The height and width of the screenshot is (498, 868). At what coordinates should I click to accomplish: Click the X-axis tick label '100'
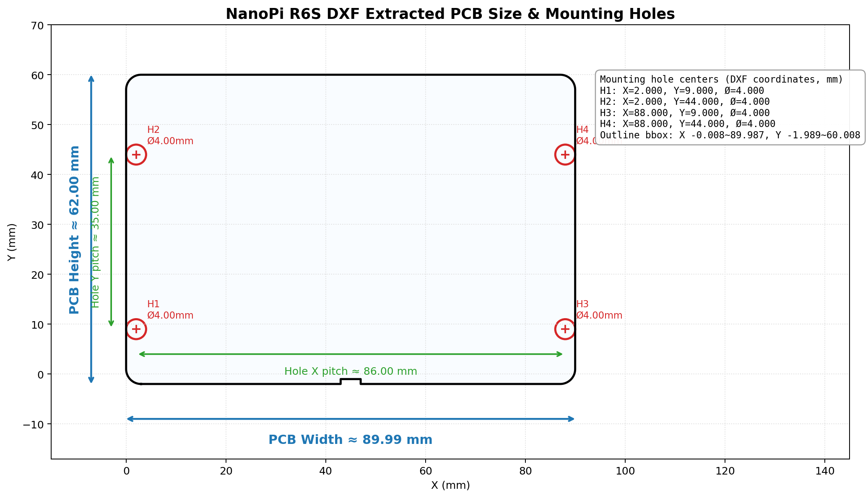coord(625,471)
